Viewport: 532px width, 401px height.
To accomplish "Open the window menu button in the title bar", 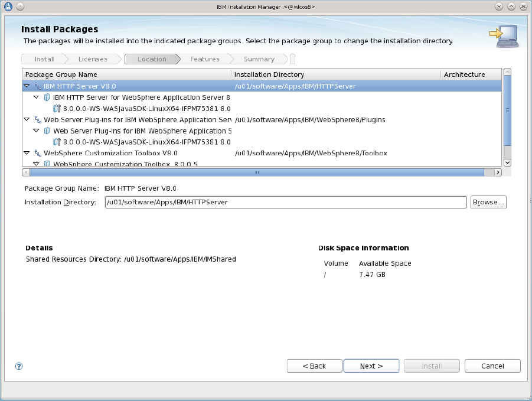I will tap(20, 6).
